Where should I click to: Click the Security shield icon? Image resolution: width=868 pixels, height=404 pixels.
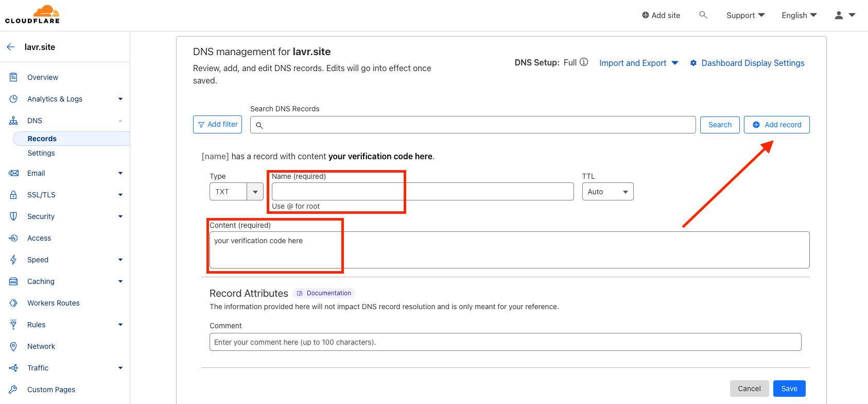(14, 216)
